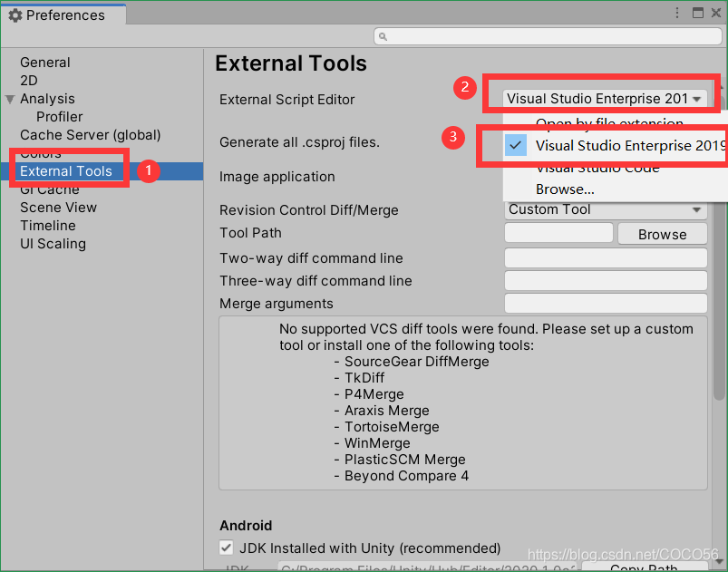Click inside the search input field

point(544,34)
